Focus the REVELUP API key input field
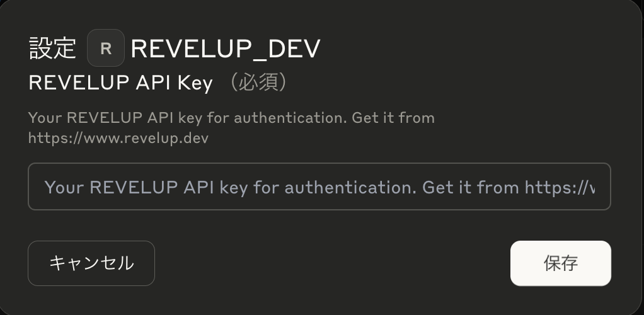 (x=319, y=186)
